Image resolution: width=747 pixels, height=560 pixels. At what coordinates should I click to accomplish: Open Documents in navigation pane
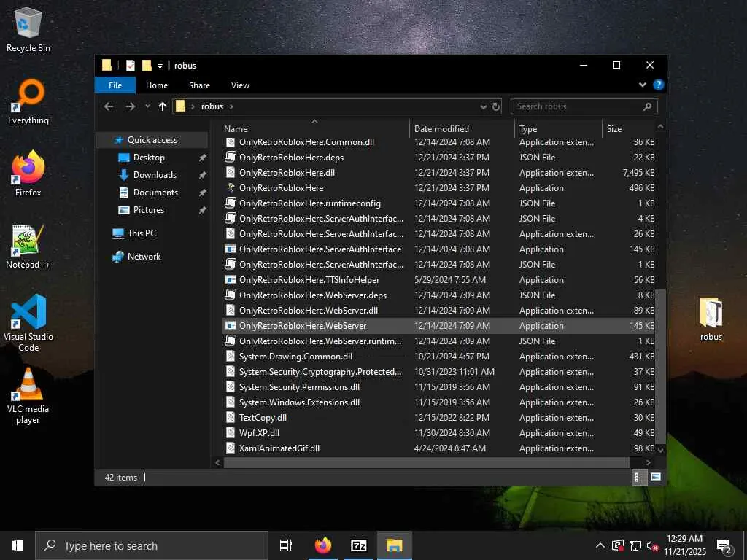click(x=155, y=192)
